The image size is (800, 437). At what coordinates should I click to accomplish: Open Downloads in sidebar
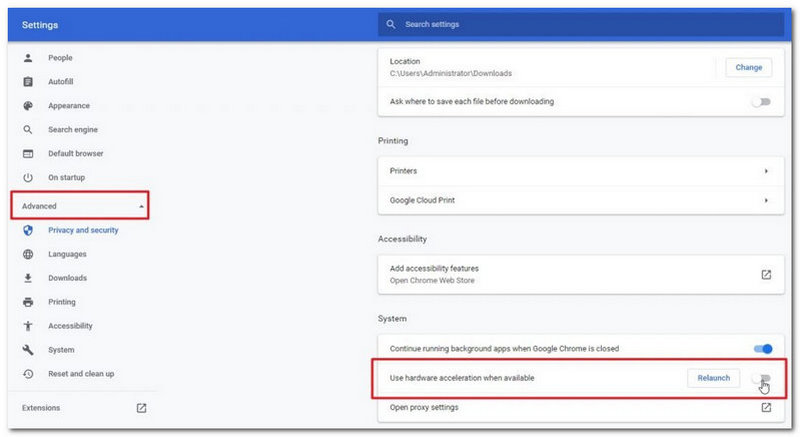coord(67,278)
